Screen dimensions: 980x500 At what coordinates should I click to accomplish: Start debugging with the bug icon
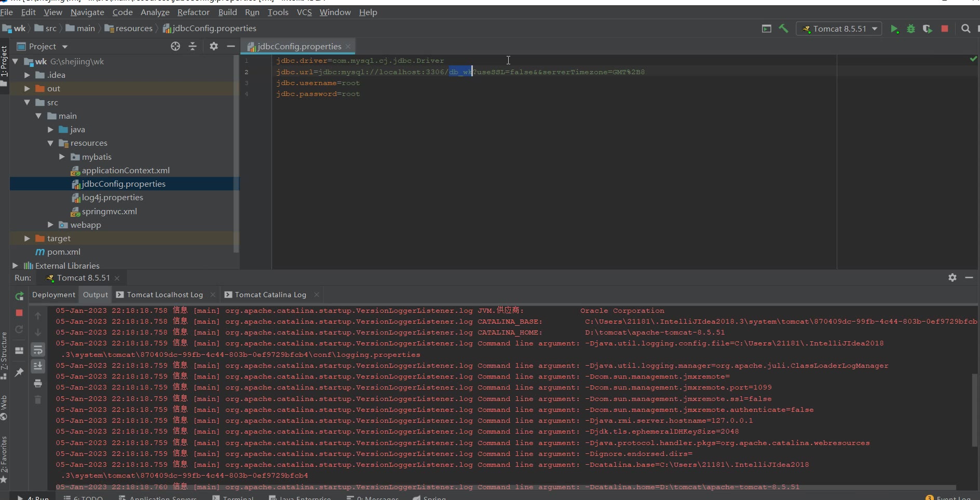point(910,29)
